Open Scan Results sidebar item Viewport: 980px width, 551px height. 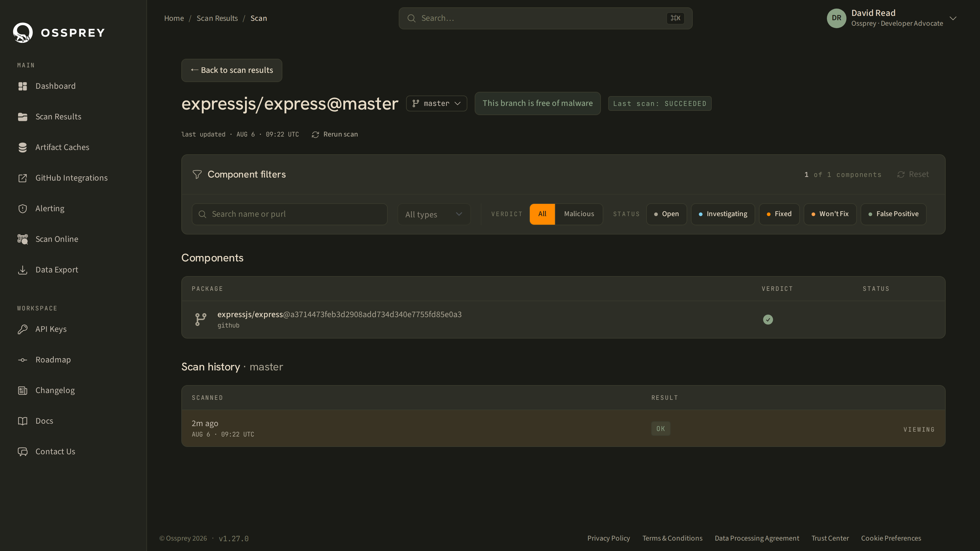pos(58,117)
